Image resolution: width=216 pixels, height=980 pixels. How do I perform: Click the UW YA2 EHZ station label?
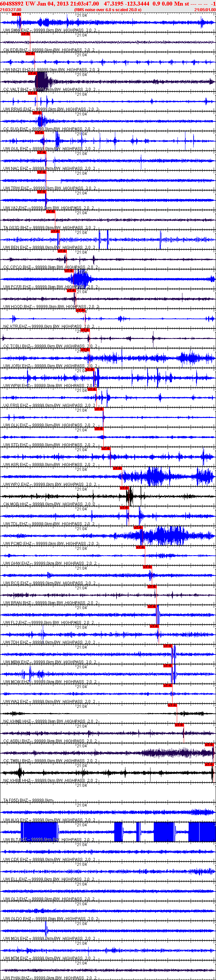click(15, 208)
